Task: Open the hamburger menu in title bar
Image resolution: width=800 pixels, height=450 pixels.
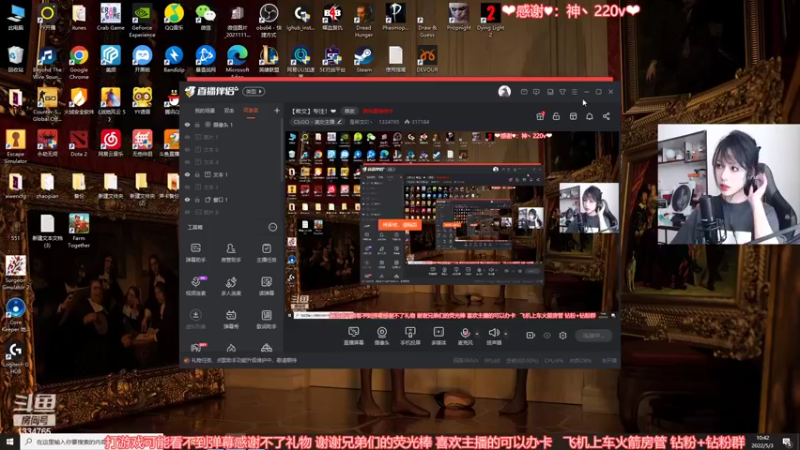Action: pos(574,92)
